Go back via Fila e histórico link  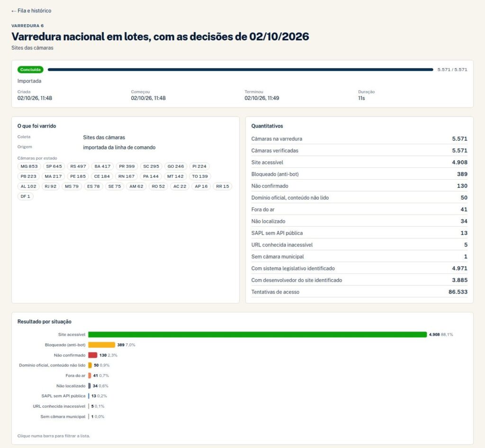point(31,10)
